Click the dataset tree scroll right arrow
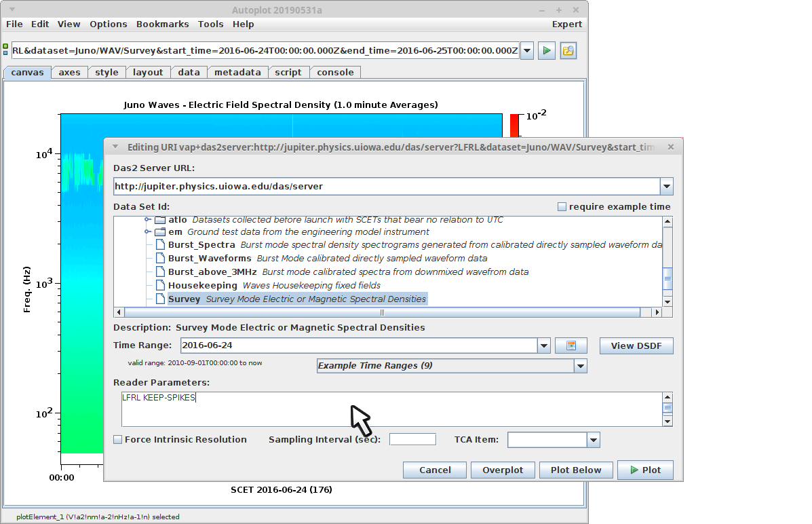The width and height of the screenshot is (812, 524). pos(658,312)
